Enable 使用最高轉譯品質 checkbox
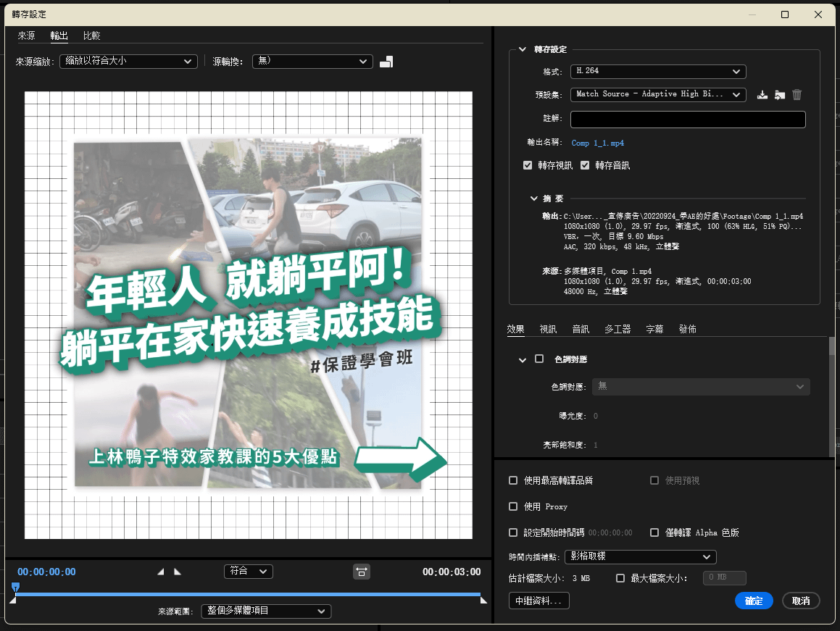Viewport: 840px width, 631px height. click(513, 480)
